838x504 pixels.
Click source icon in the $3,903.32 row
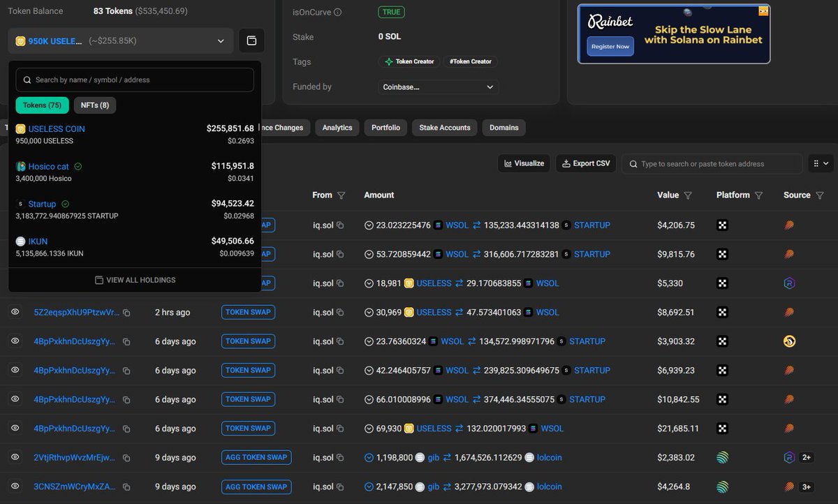(x=790, y=341)
